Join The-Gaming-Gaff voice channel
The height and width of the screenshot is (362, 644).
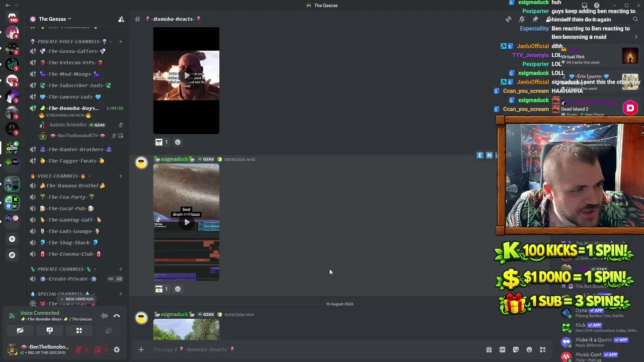[x=76, y=220]
